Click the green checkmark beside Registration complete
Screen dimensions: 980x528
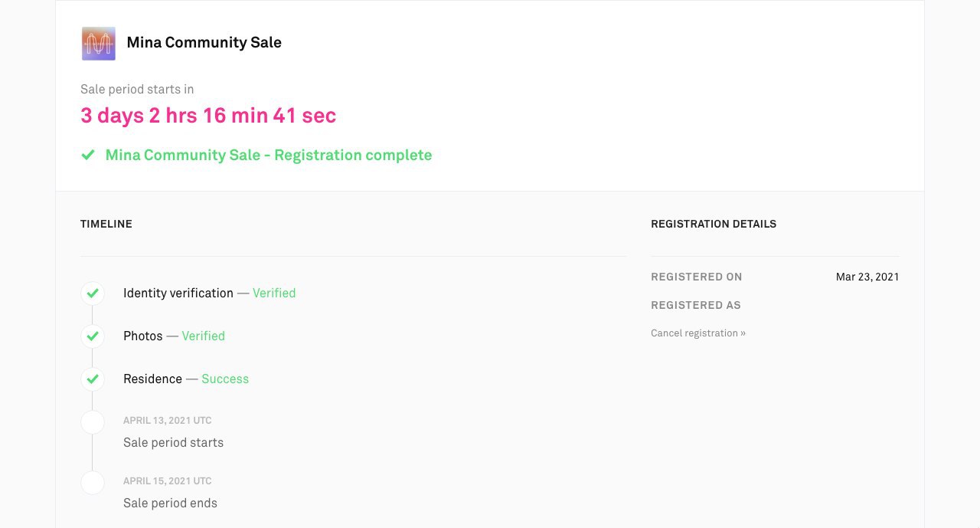point(88,155)
